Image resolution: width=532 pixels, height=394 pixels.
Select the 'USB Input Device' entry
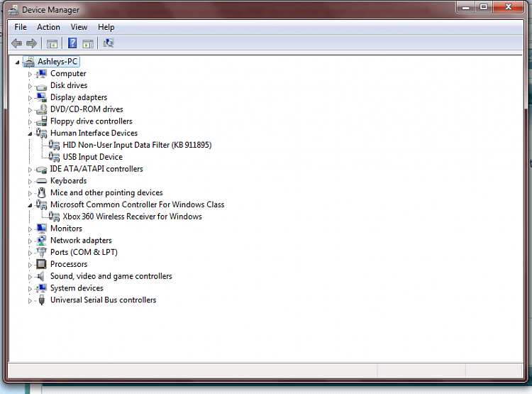[93, 157]
